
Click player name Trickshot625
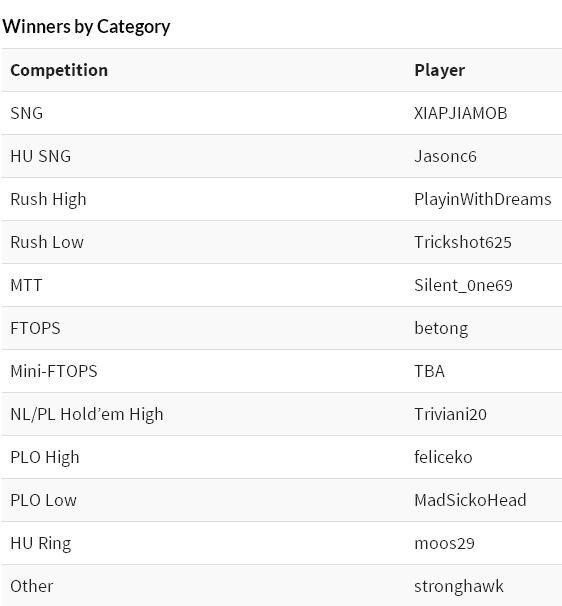coord(463,242)
